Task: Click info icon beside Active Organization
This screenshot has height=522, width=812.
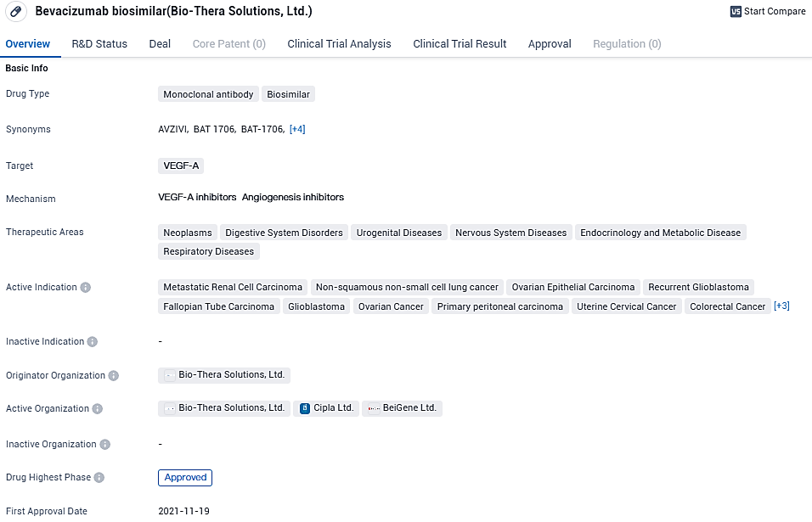Action: pyautogui.click(x=98, y=409)
